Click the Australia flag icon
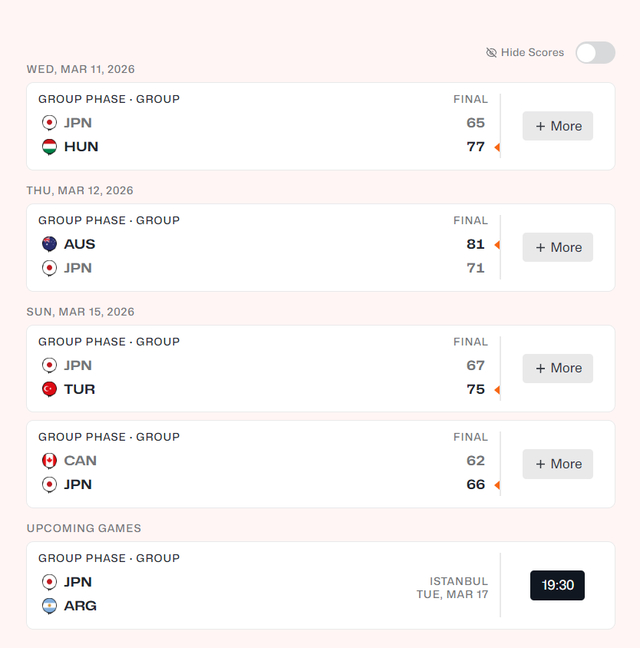Image resolution: width=640 pixels, height=648 pixels. (x=49, y=244)
